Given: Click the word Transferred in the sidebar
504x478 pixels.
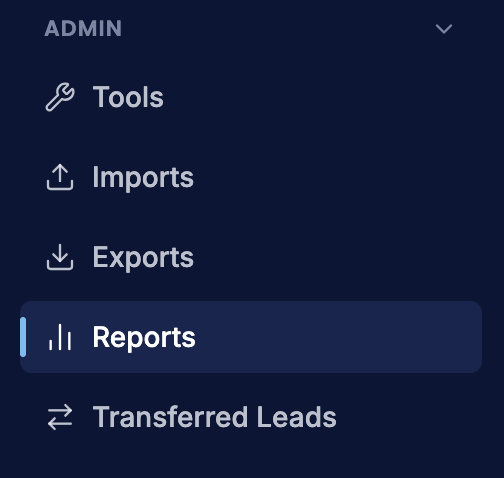Looking at the screenshot, I should (170, 417).
